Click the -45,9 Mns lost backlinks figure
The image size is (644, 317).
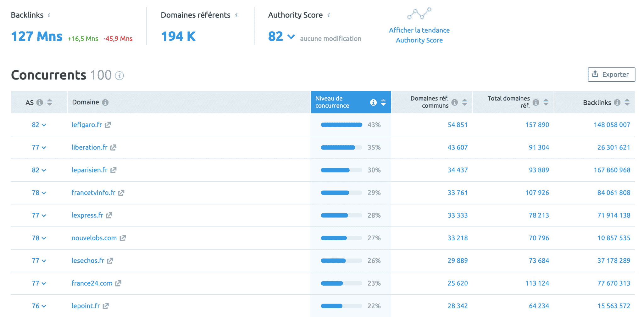click(x=118, y=39)
